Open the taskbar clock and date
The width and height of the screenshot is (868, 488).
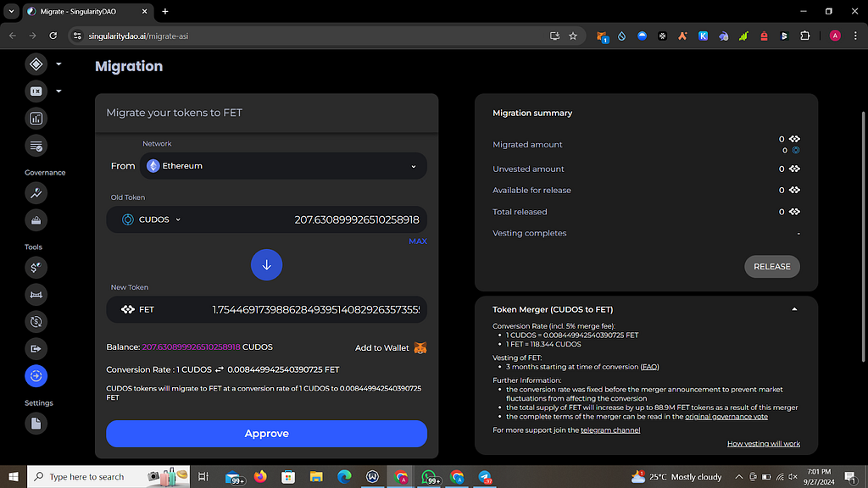coord(819,476)
